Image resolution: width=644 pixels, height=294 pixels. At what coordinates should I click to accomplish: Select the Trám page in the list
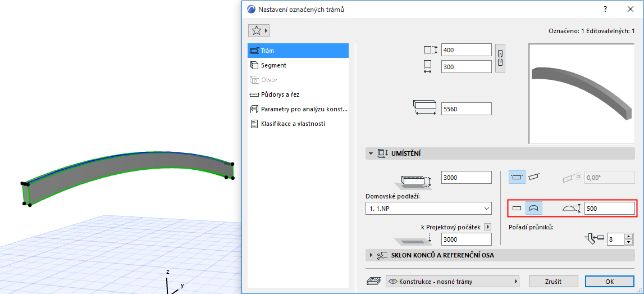[298, 51]
